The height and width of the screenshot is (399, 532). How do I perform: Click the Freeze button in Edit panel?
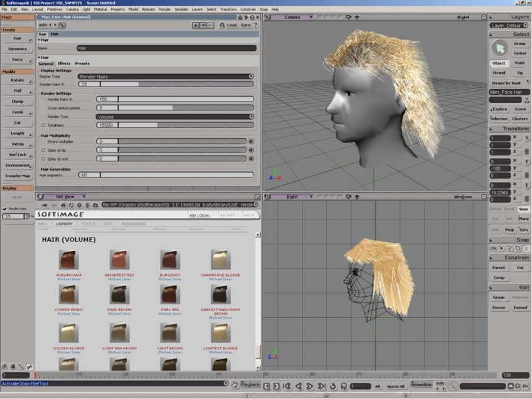499,307
